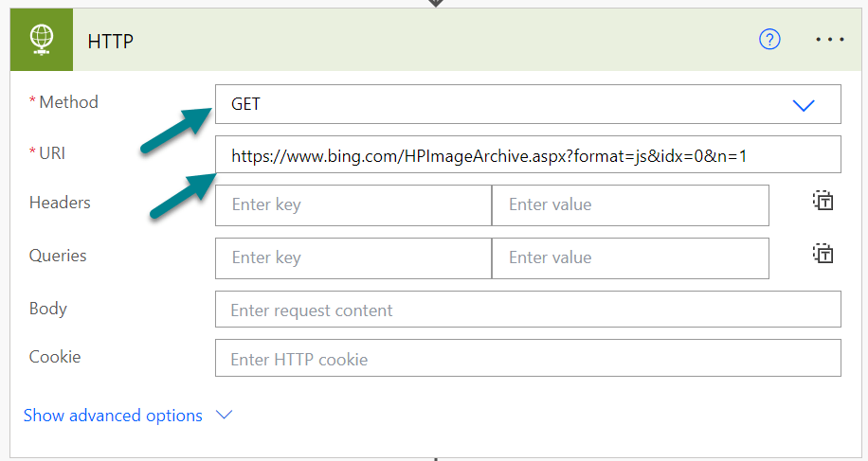Focus the Queries 'Enter value' field
This screenshot has width=868, height=461.
click(x=629, y=257)
